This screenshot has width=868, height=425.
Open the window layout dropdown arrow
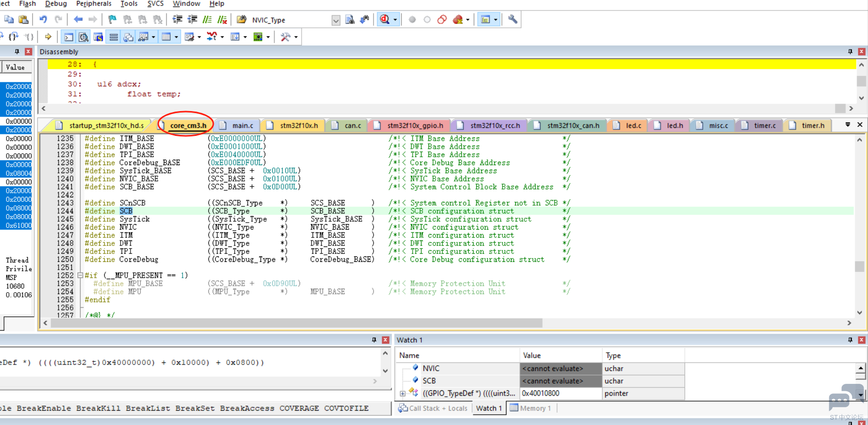pos(496,20)
